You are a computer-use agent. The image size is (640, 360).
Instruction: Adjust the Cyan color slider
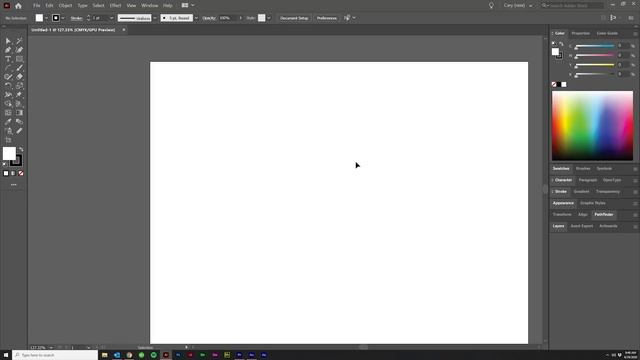595,46
